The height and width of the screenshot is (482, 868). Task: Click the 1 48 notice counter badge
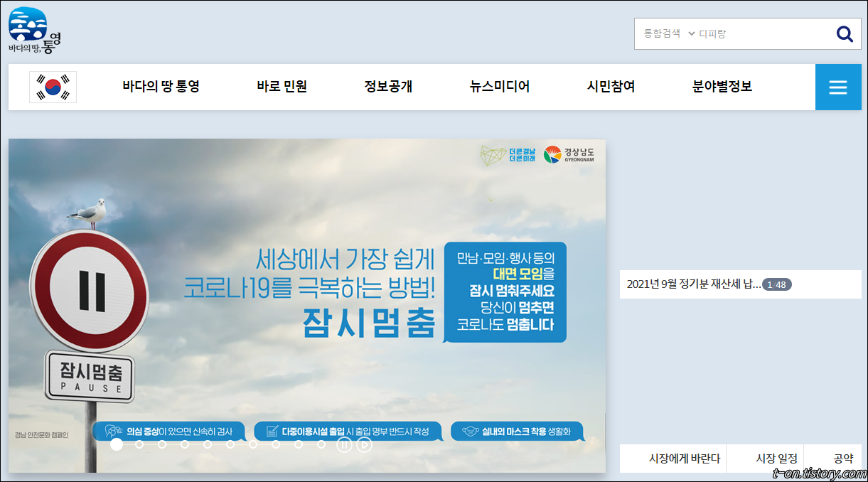[777, 284]
